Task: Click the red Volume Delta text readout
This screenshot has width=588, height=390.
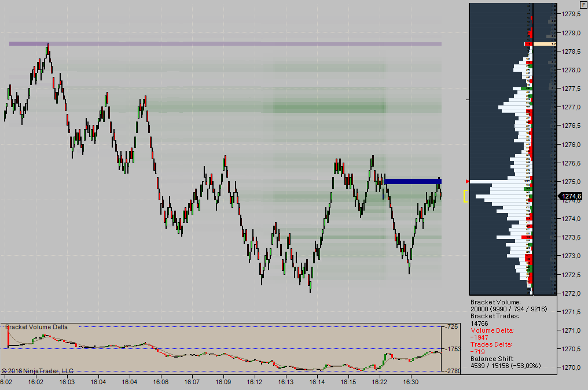Action: 491,330
